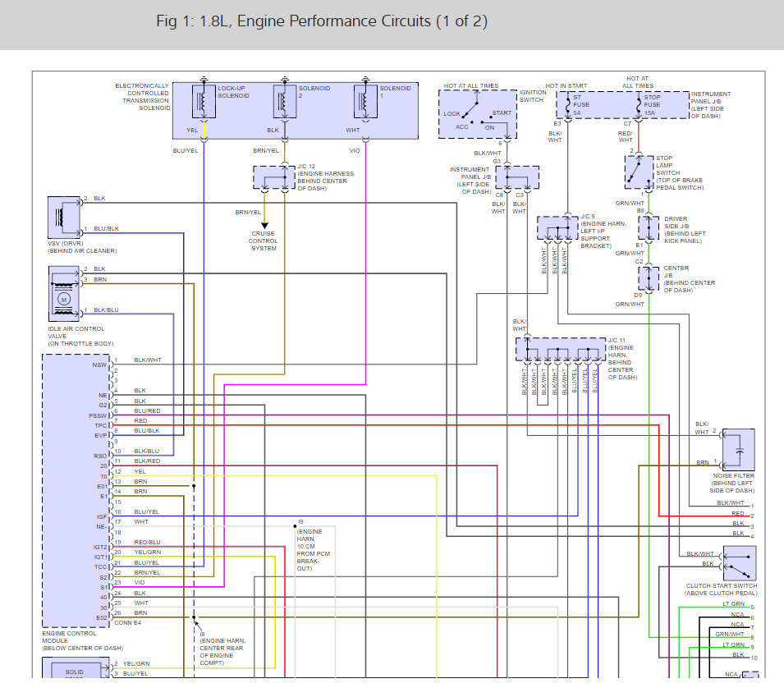Select the stop lamp switch symbol

(x=639, y=172)
